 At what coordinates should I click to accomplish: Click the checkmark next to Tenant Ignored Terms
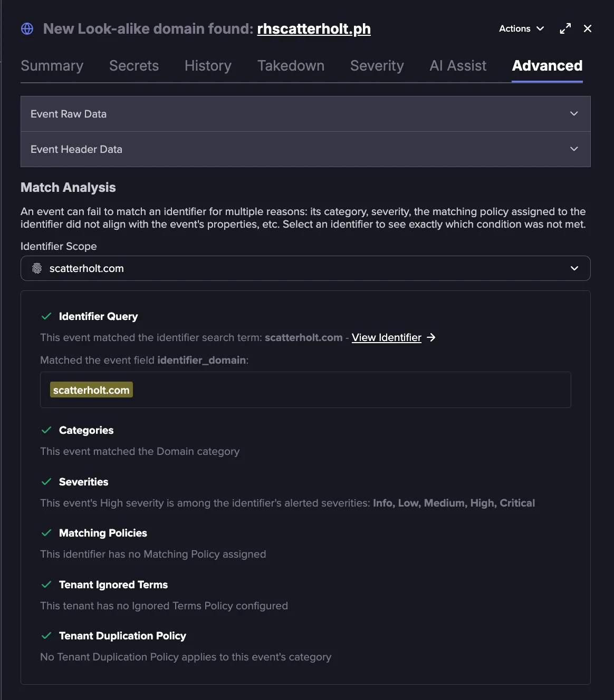(46, 585)
